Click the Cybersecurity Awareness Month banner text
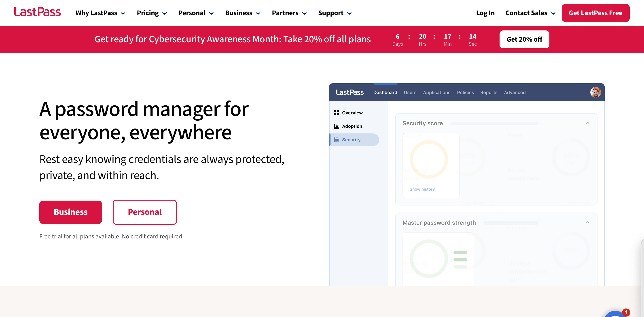644x317 pixels. [x=233, y=39]
